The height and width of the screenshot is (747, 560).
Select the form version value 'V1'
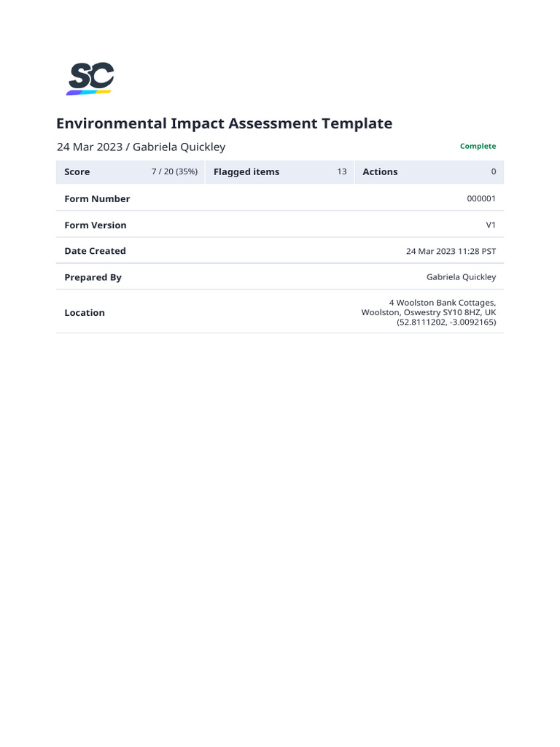(491, 225)
